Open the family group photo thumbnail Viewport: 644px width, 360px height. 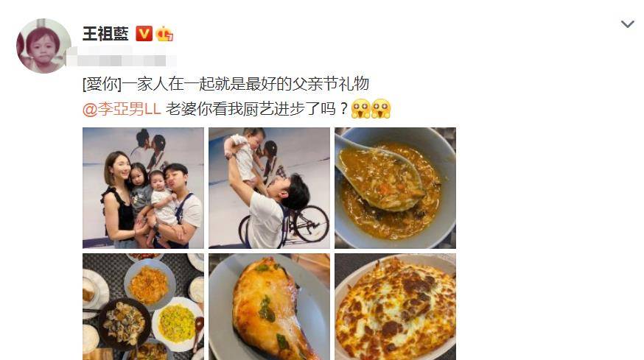[143, 188]
